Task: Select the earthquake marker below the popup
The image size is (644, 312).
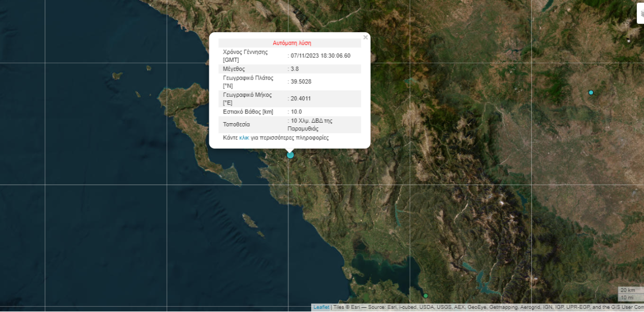Action: click(290, 155)
